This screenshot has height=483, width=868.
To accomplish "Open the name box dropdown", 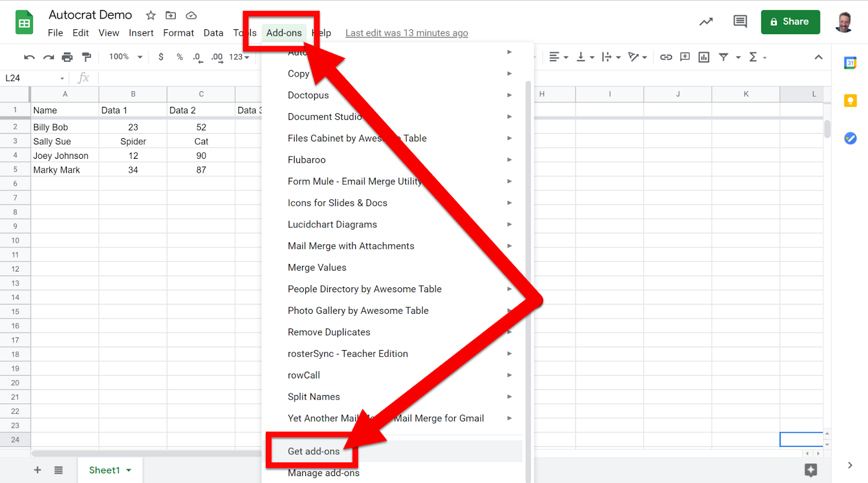I will tap(62, 79).
